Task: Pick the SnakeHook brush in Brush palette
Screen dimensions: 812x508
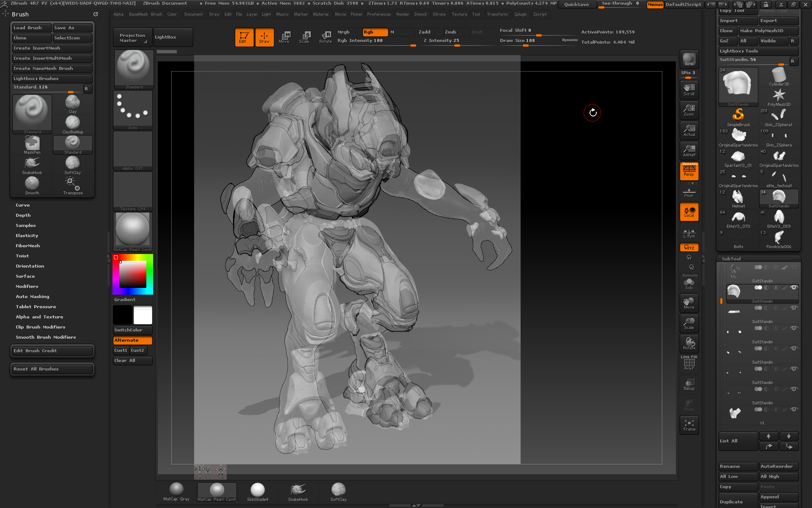Action: point(32,165)
